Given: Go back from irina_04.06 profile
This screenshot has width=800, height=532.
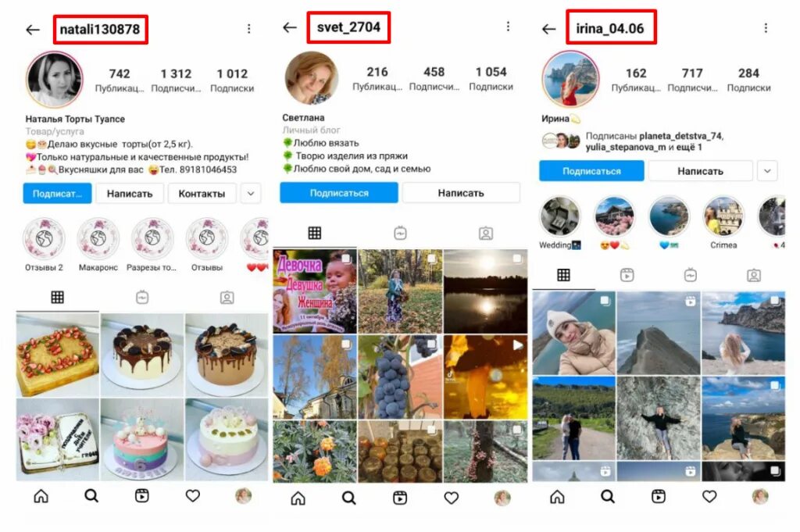Looking at the screenshot, I should tap(549, 29).
